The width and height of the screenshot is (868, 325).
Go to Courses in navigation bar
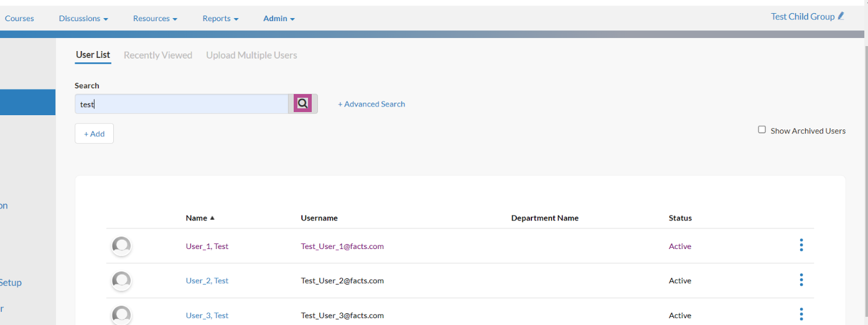tap(19, 19)
